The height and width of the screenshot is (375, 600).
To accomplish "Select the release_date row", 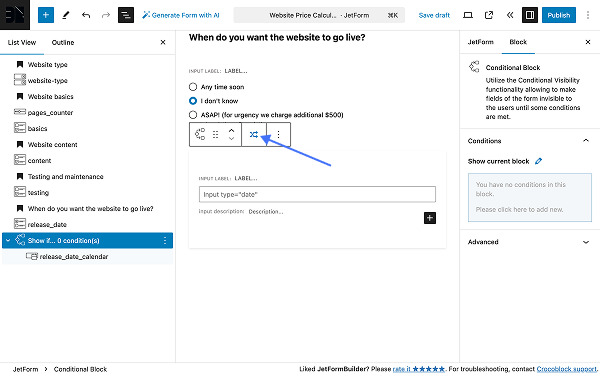I will tap(88, 225).
